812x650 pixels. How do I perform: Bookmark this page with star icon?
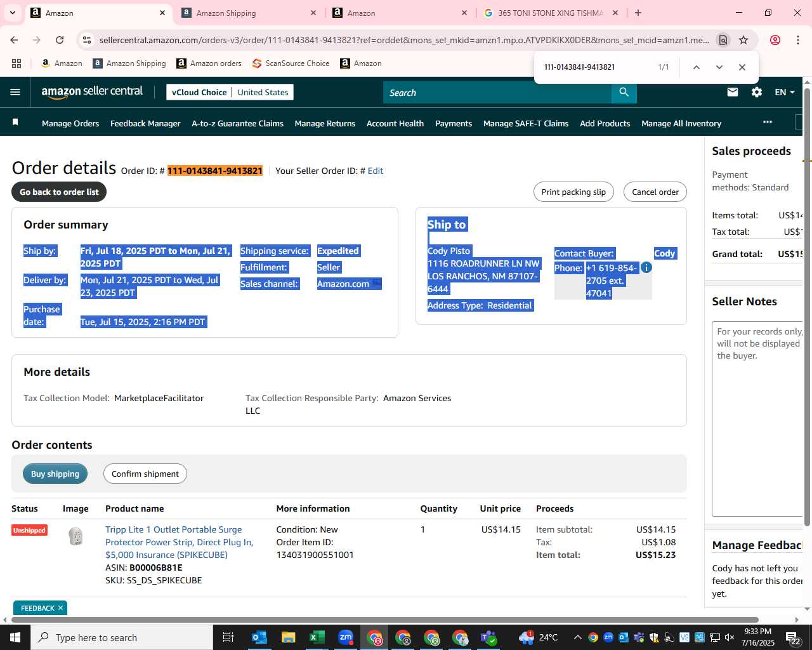[743, 40]
